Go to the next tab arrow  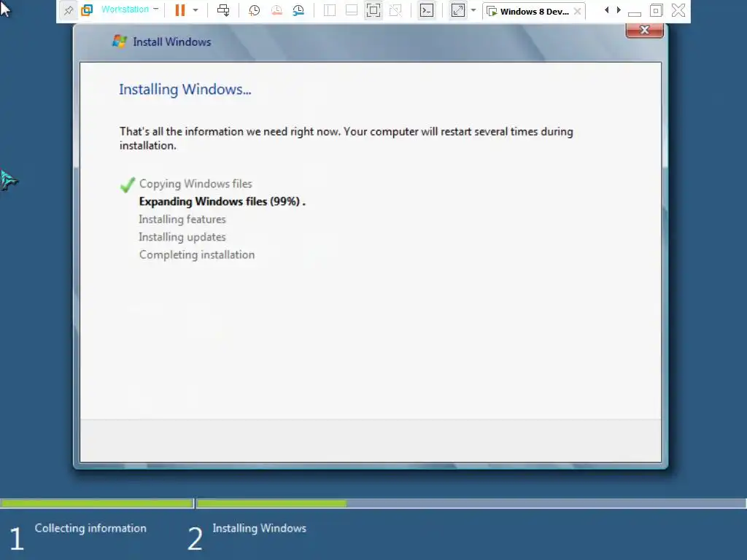(x=619, y=10)
